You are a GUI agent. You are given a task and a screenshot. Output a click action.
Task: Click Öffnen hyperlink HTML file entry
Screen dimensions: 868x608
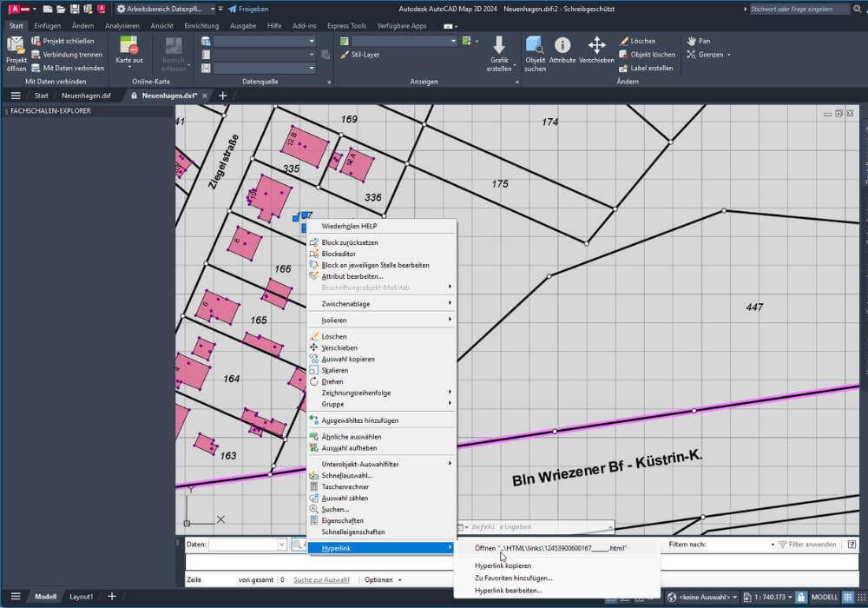pos(550,548)
